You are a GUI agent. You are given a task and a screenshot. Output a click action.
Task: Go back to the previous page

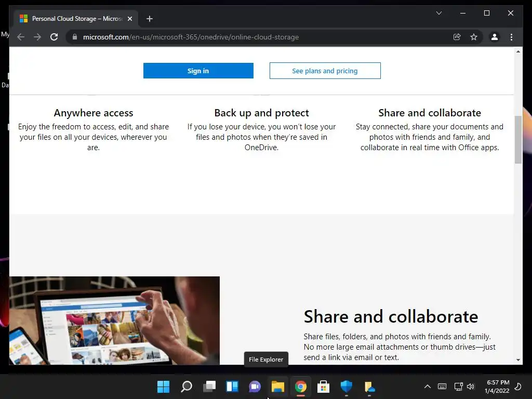(x=21, y=37)
